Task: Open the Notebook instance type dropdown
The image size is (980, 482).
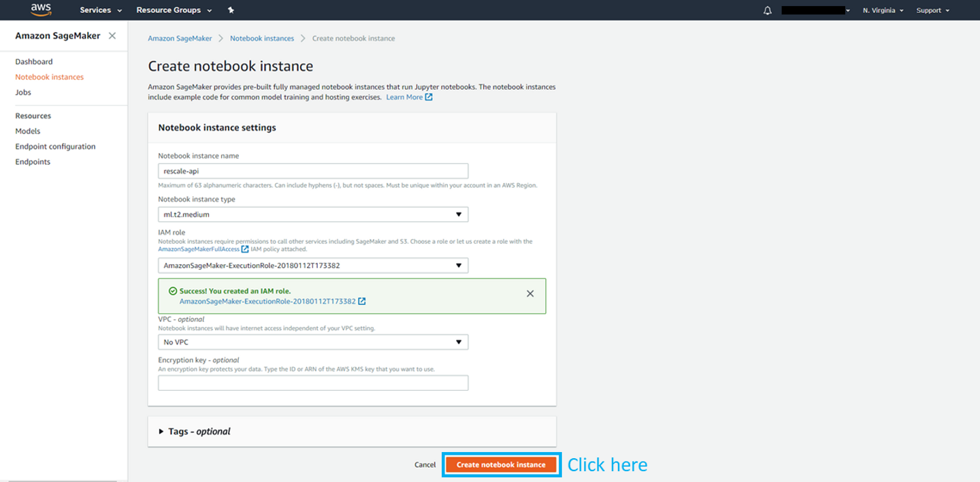Action: pyautogui.click(x=313, y=214)
